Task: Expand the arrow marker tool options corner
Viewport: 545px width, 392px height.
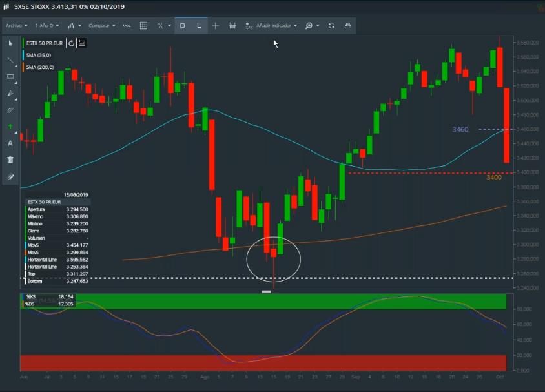Action: [x=15, y=133]
